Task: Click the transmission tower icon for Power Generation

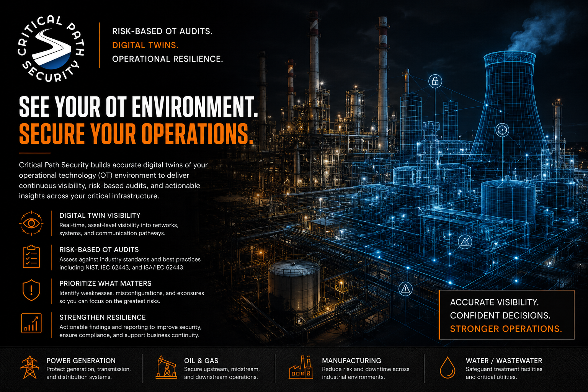Action: point(29,367)
